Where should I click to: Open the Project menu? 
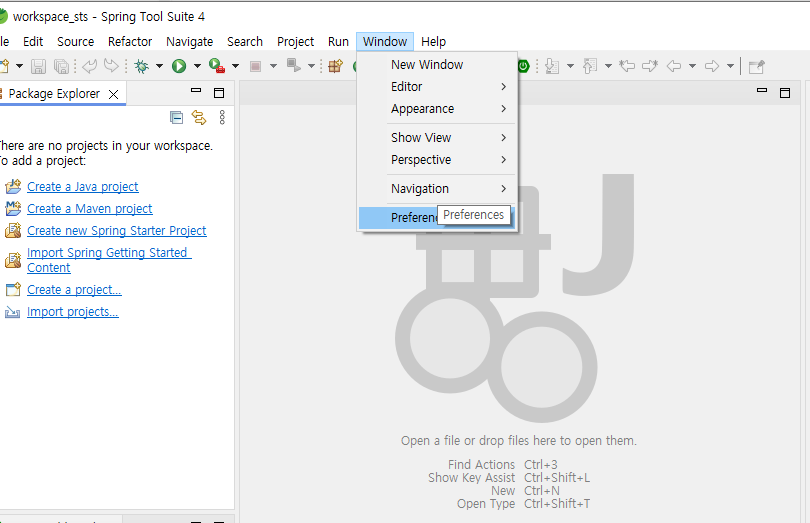pyautogui.click(x=295, y=41)
